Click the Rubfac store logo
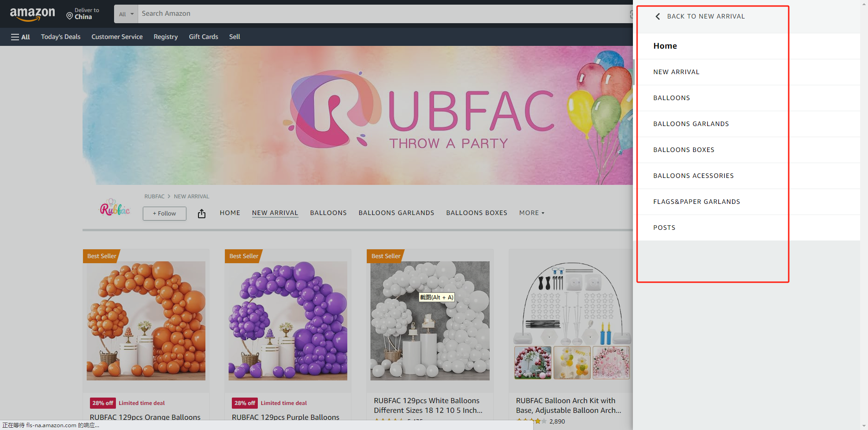 pos(115,209)
